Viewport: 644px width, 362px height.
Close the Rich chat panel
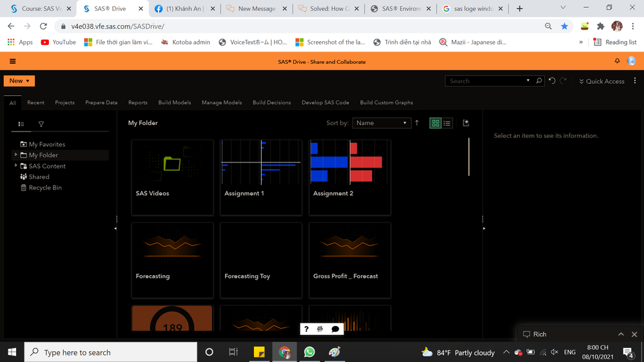pyautogui.click(x=634, y=334)
